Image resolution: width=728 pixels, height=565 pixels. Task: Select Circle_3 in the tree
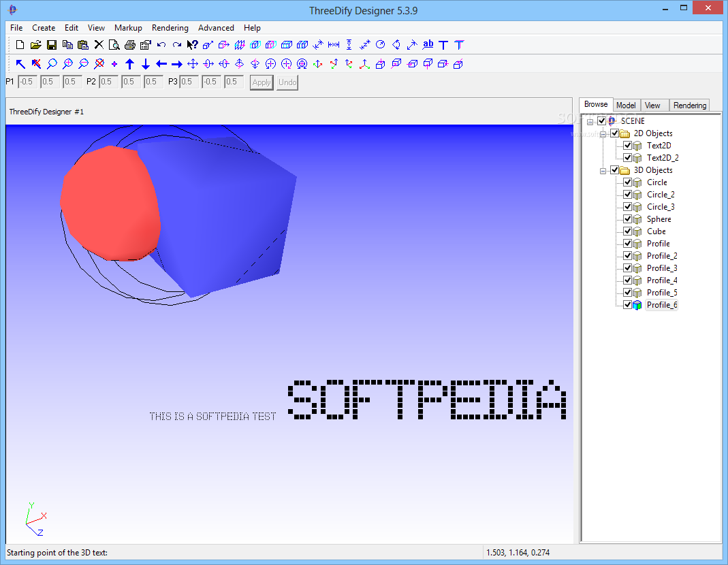pos(661,206)
